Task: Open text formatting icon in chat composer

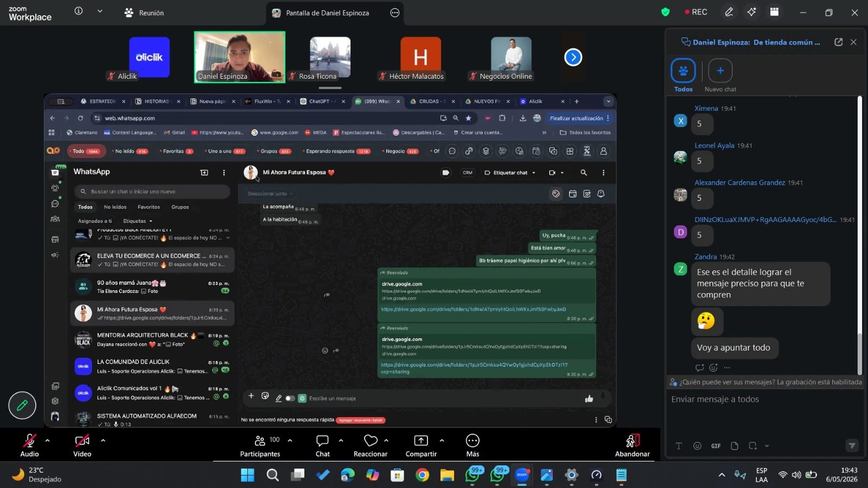Action: coord(679,446)
